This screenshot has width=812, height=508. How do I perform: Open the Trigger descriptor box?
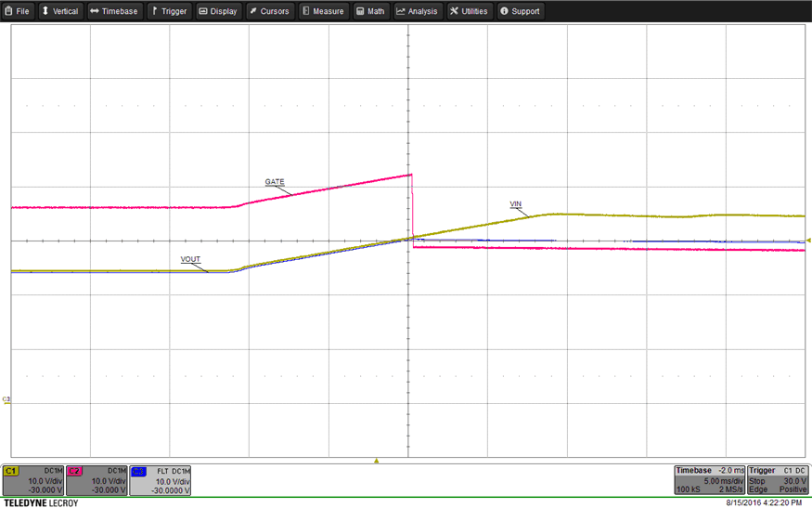pos(778,480)
